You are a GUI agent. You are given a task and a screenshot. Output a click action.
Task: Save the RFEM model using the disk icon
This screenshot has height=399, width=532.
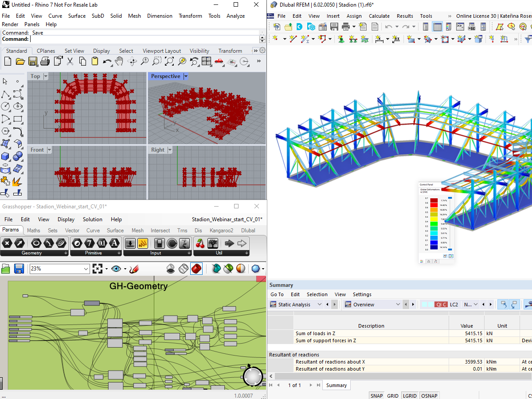[334, 27]
